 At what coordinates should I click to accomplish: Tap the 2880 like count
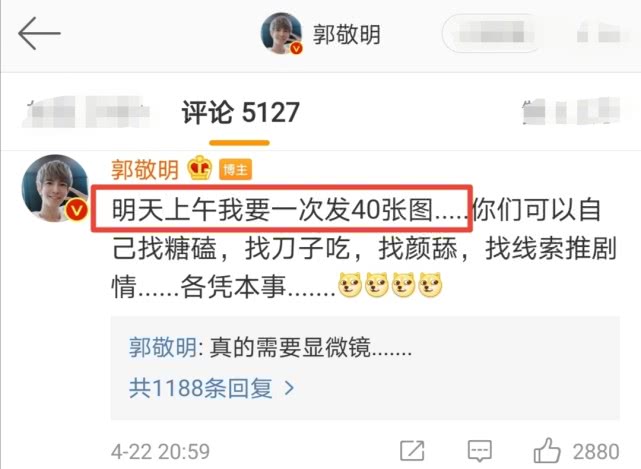(596, 452)
